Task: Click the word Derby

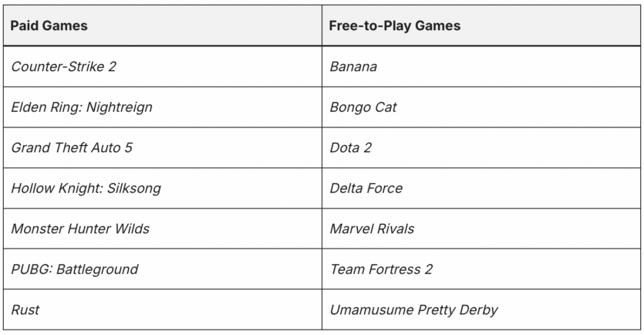Action: coord(478,310)
